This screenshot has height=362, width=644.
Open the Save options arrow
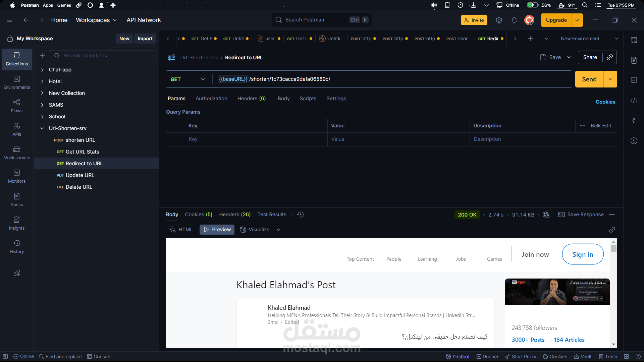(x=569, y=57)
